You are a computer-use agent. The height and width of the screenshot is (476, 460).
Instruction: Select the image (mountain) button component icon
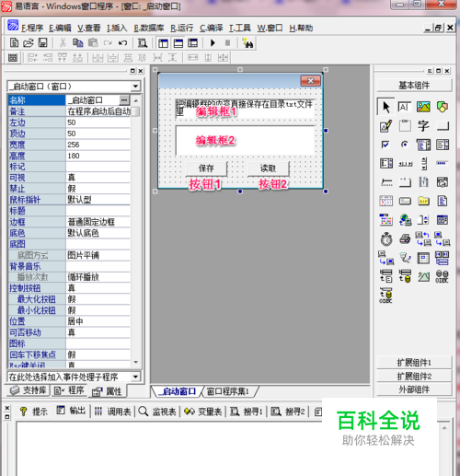point(423,276)
